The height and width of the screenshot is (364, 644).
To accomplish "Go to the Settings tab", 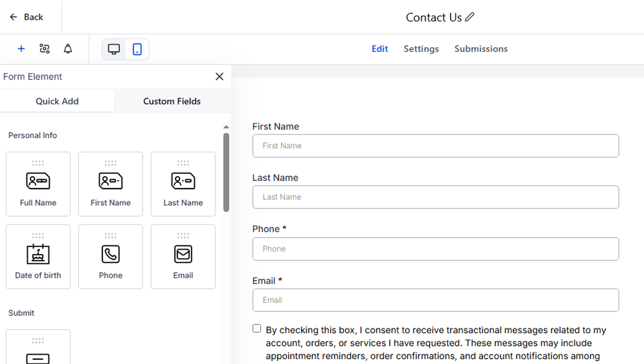I will pos(421,49).
